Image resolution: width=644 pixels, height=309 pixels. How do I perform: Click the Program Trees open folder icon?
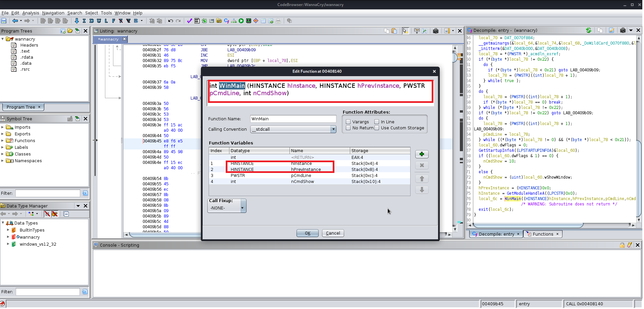[70, 31]
